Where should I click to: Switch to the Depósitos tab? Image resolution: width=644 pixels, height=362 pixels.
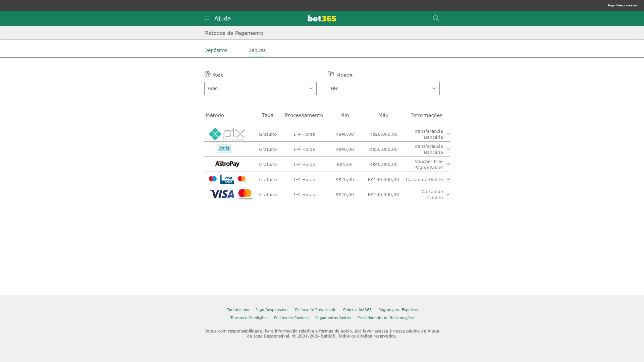pyautogui.click(x=216, y=50)
